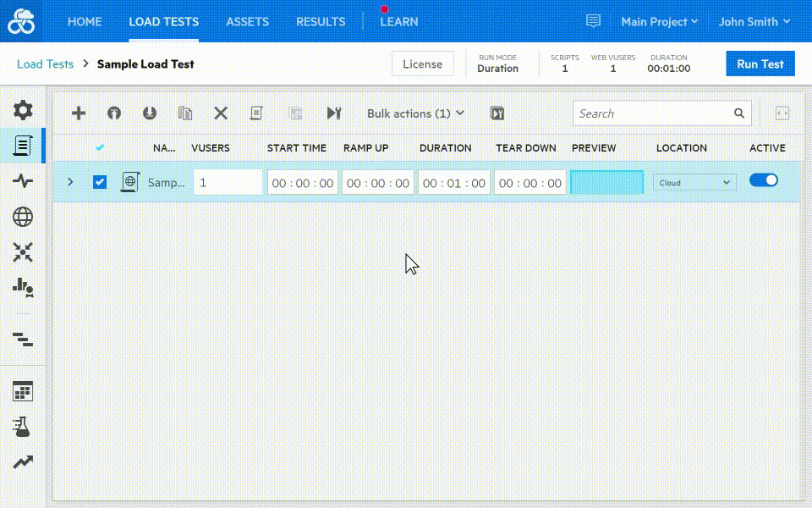Screen dimensions: 812x508
Task: Click the flask lab icon in the sidebar
Action: pyautogui.click(x=23, y=427)
